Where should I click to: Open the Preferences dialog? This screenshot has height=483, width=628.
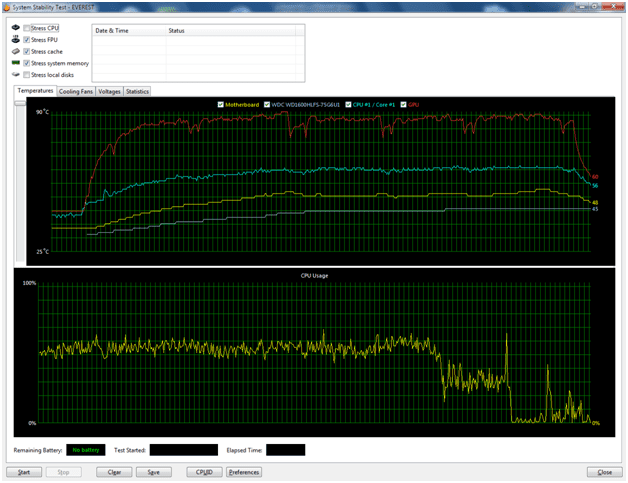[243, 471]
